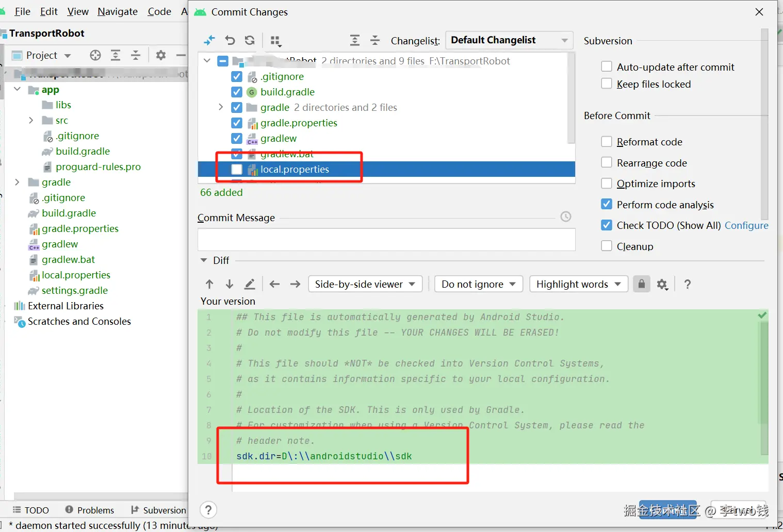
Task: Uncheck .gitignore in the changes list
Action: [237, 76]
